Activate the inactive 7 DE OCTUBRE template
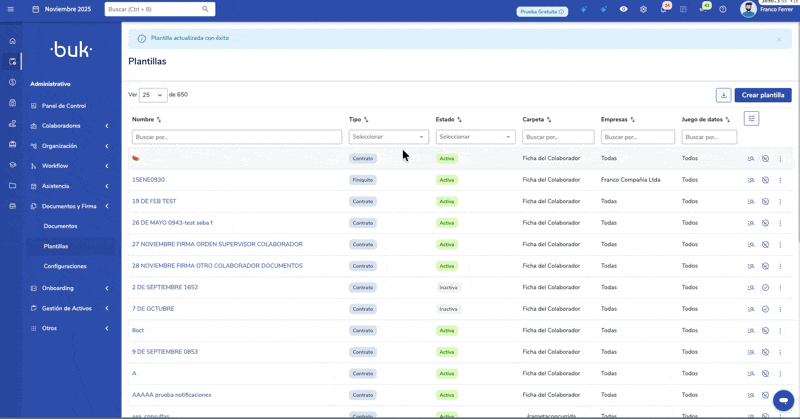 (765, 309)
